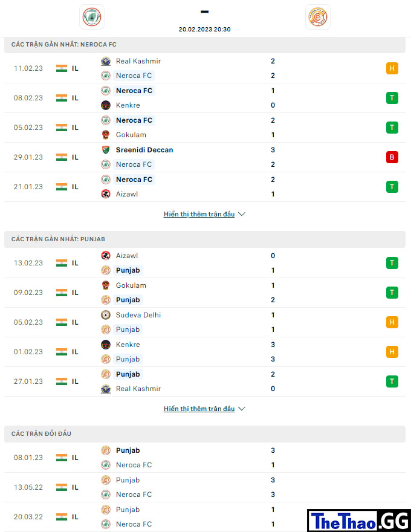Click the Sreenidi Deccan team logo

[106, 150]
